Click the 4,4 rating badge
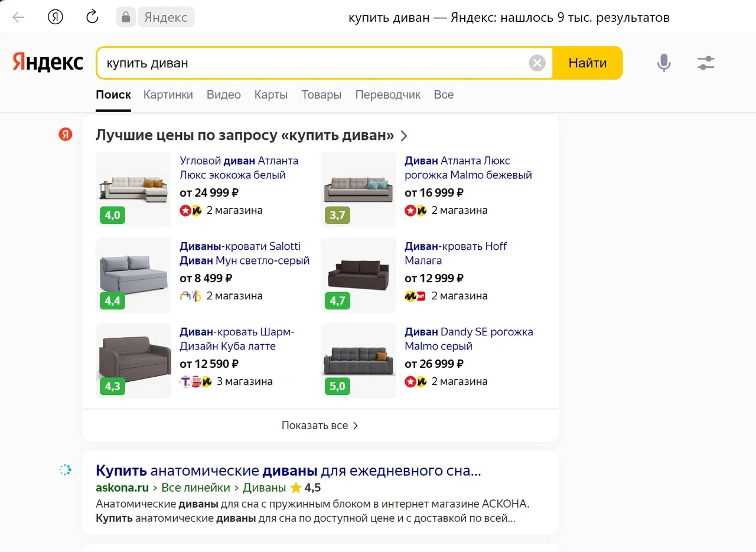Image resolution: width=756 pixels, height=552 pixels. [112, 301]
